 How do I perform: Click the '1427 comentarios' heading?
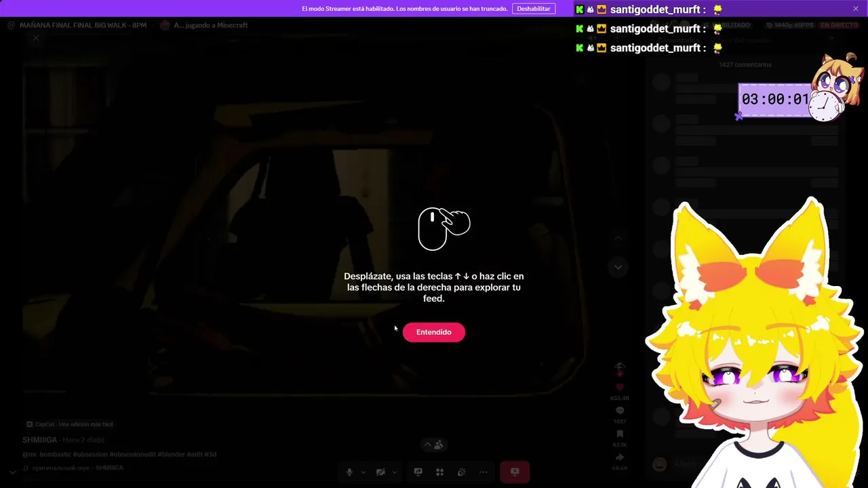click(x=745, y=64)
